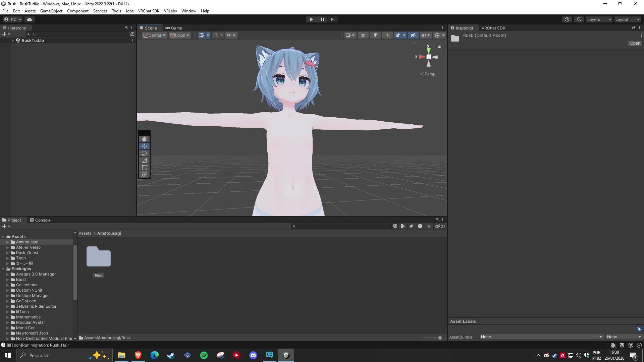Open Hierarchy panel three-dot menu
This screenshot has height=362, width=644.
(132, 28)
